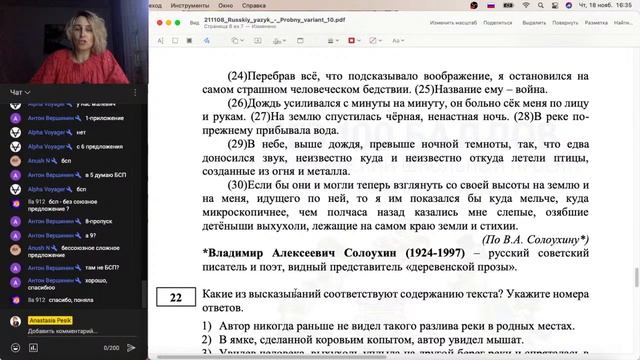Click Anastasia Pesik's avatar next to the input
The height and width of the screenshot is (360, 640).
point(16,322)
